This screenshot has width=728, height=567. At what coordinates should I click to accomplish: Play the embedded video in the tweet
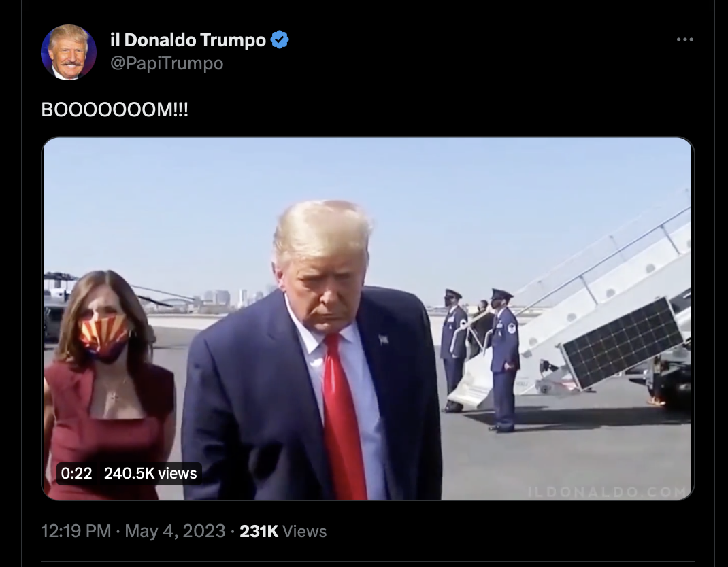367,318
